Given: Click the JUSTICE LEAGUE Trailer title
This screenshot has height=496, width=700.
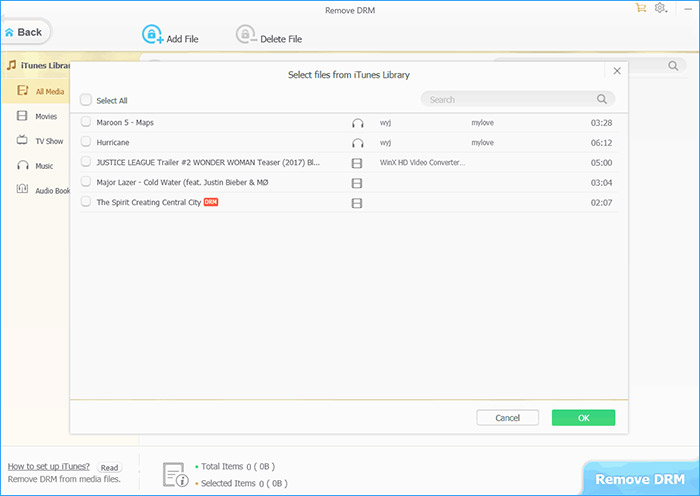Looking at the screenshot, I should click(x=208, y=163).
